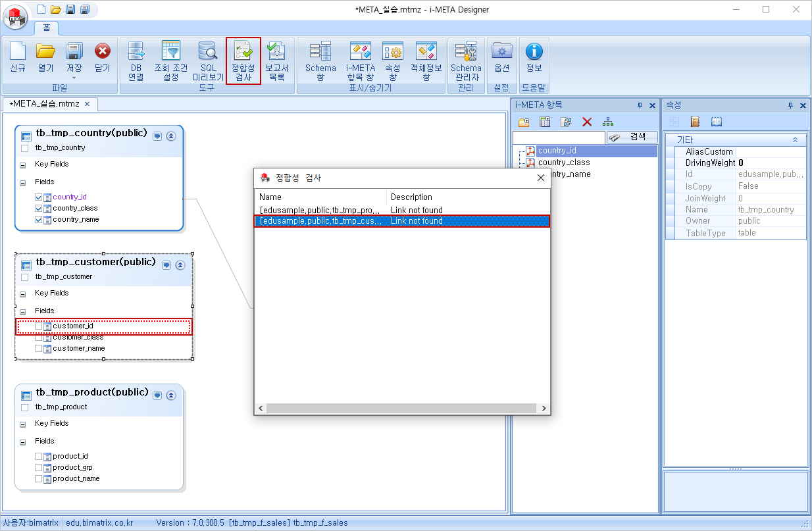Uncheck the country_id field checkbox

39,197
